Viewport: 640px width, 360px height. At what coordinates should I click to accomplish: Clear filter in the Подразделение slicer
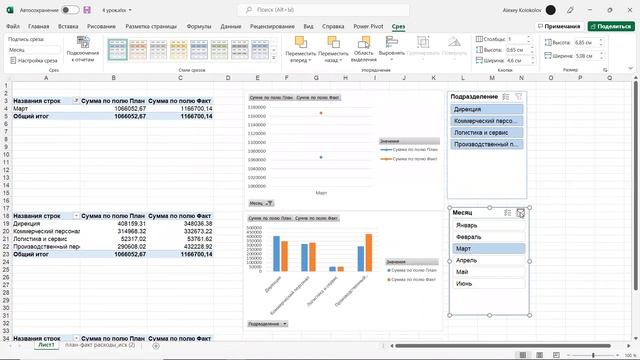coord(519,97)
